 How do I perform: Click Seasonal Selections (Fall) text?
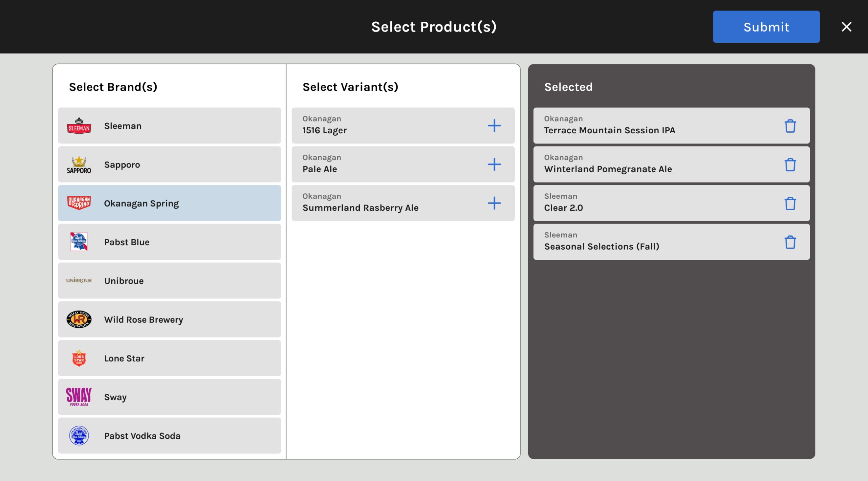pyautogui.click(x=602, y=247)
